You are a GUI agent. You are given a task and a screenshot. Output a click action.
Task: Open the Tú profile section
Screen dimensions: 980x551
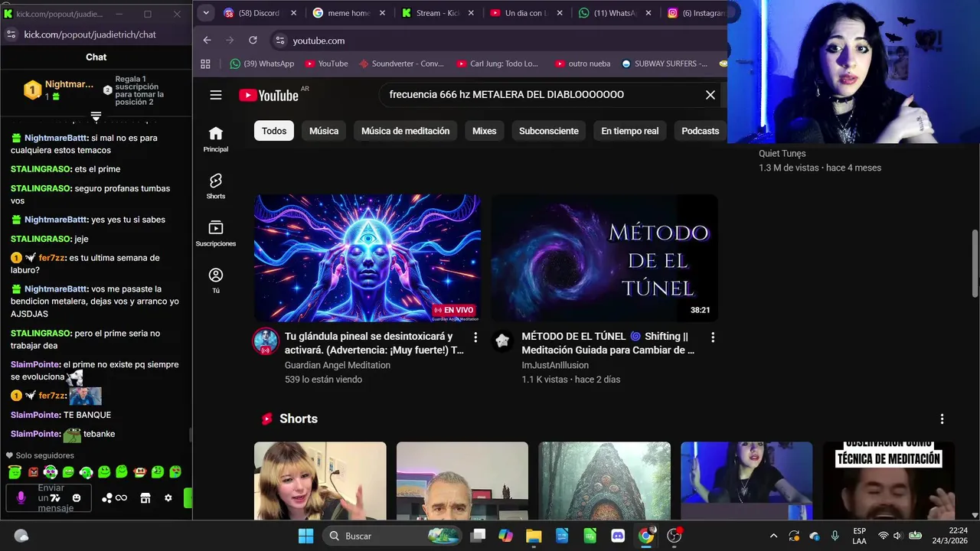pos(216,280)
